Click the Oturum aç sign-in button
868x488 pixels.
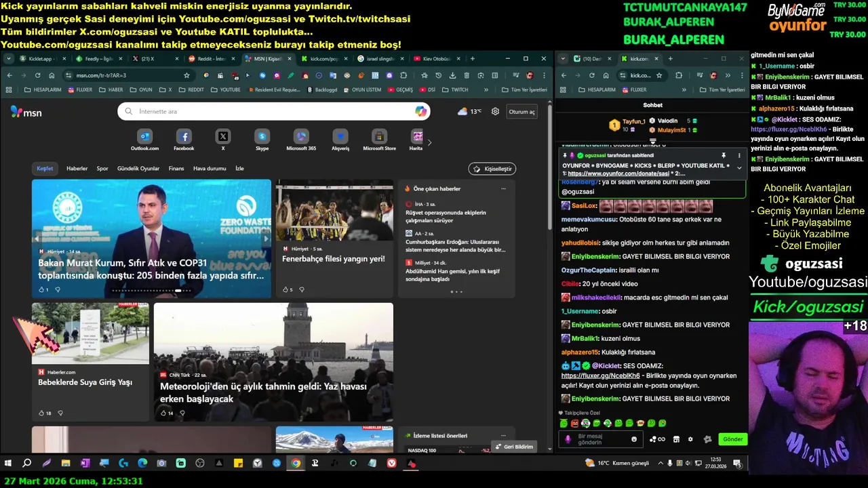point(522,112)
